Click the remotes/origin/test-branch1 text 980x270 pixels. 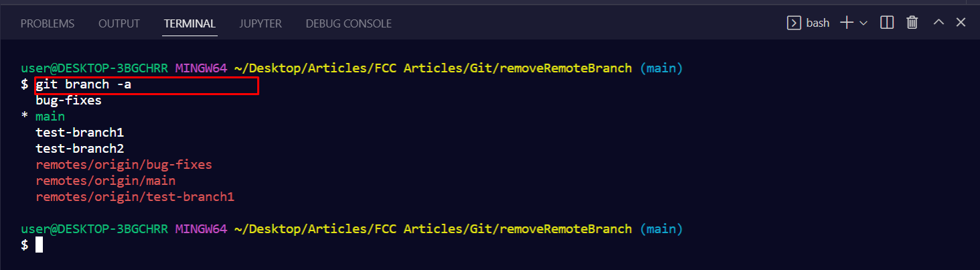(135, 197)
